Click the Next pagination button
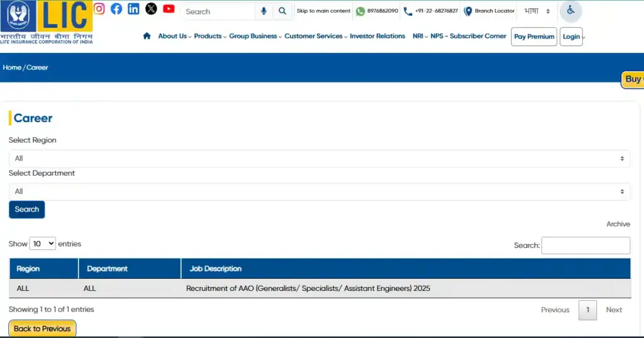The image size is (644, 338). (x=614, y=310)
